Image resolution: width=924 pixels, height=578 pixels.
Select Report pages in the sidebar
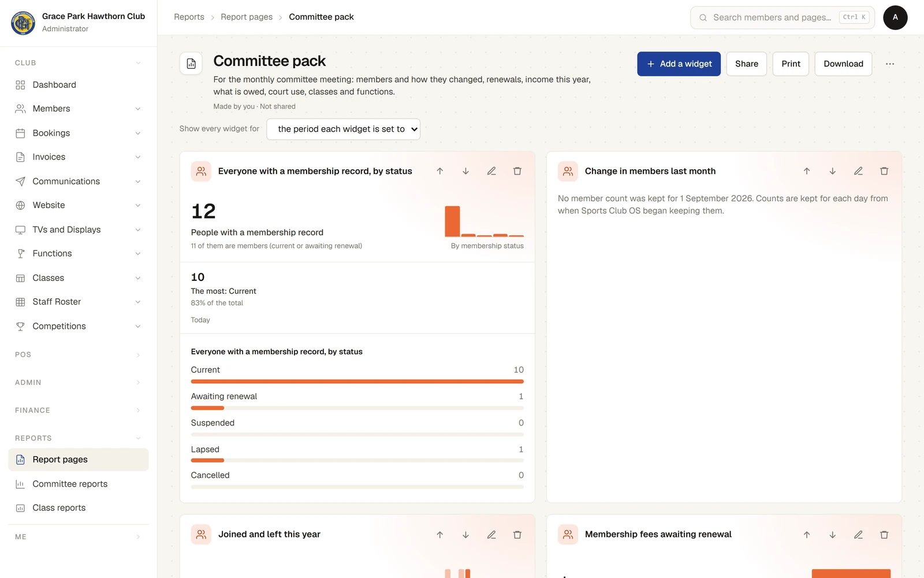coord(79,460)
